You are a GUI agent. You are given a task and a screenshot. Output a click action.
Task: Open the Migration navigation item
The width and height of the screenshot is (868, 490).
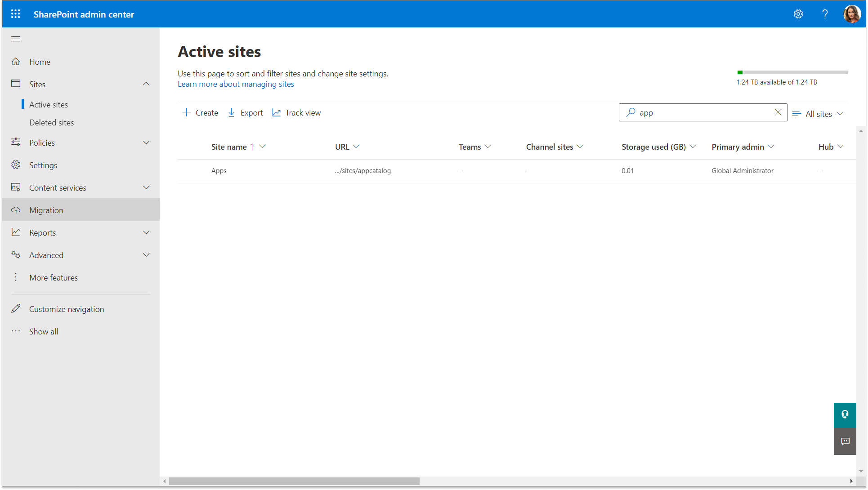(x=46, y=210)
